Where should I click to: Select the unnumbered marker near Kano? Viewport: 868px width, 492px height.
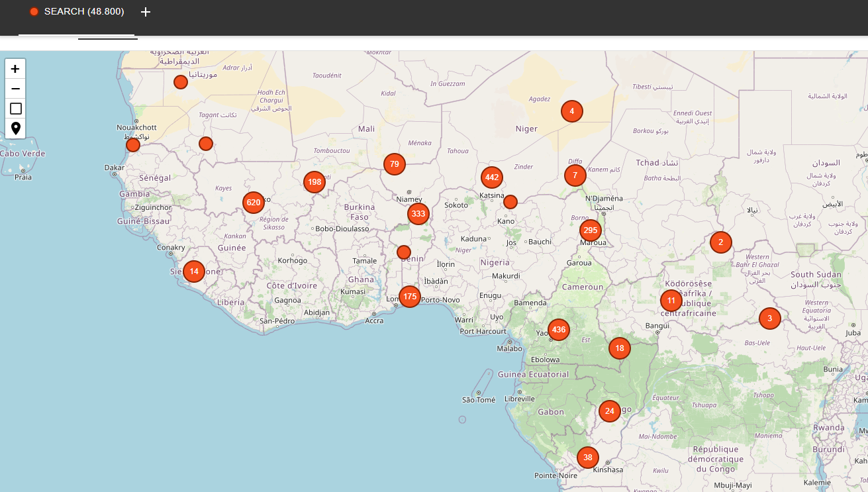coord(510,202)
